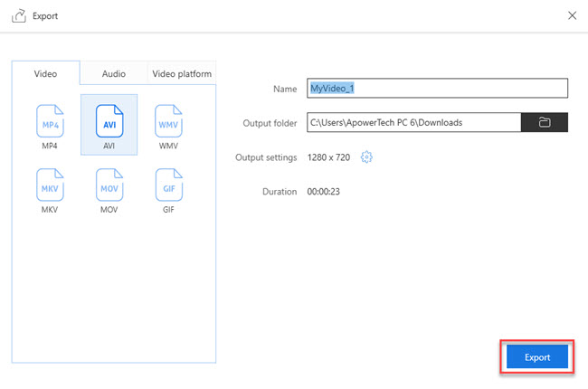Click the Export arrow icon in title bar
The image size is (588, 389).
pos(17,15)
